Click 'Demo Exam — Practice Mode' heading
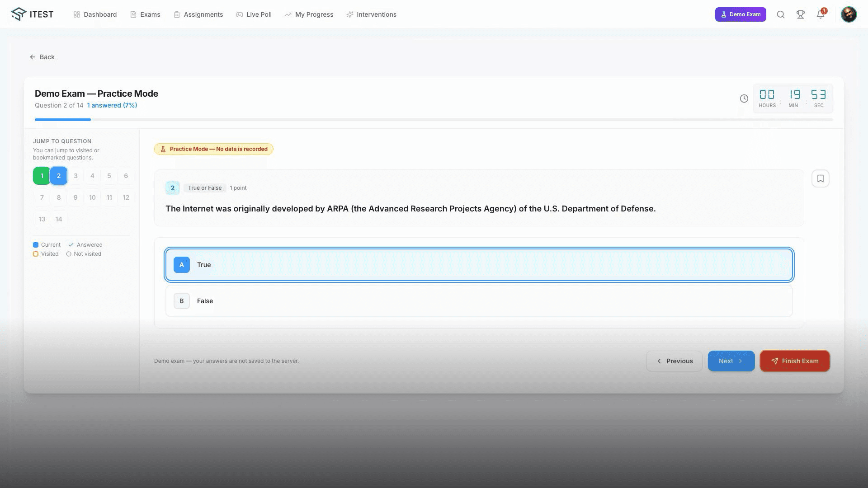This screenshot has height=488, width=868. 96,94
